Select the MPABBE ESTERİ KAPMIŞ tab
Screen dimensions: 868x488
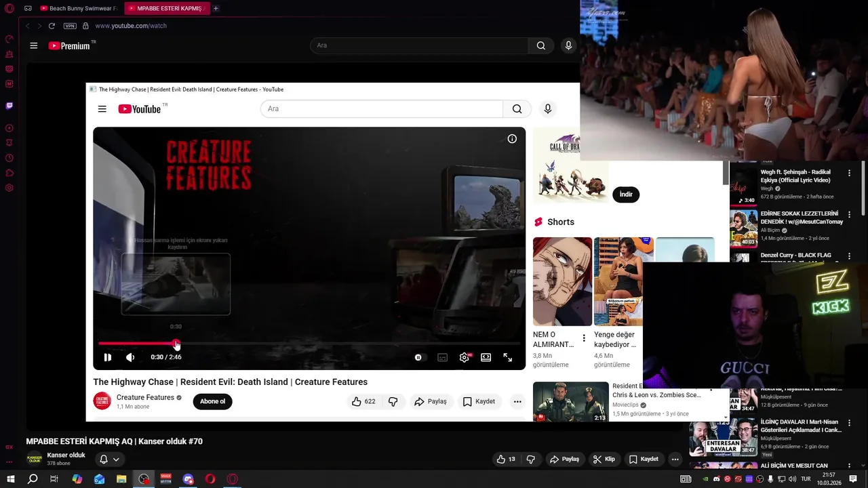tap(167, 8)
